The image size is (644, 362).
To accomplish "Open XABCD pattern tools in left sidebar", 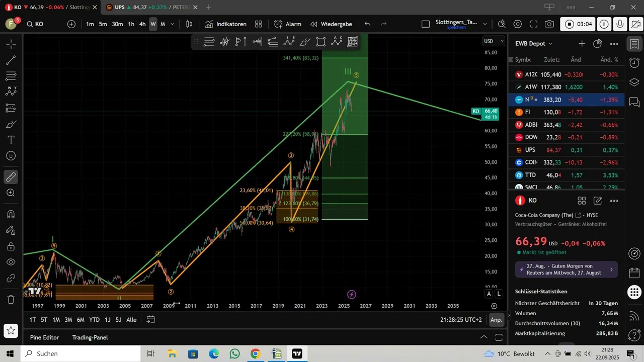I will tap(11, 92).
